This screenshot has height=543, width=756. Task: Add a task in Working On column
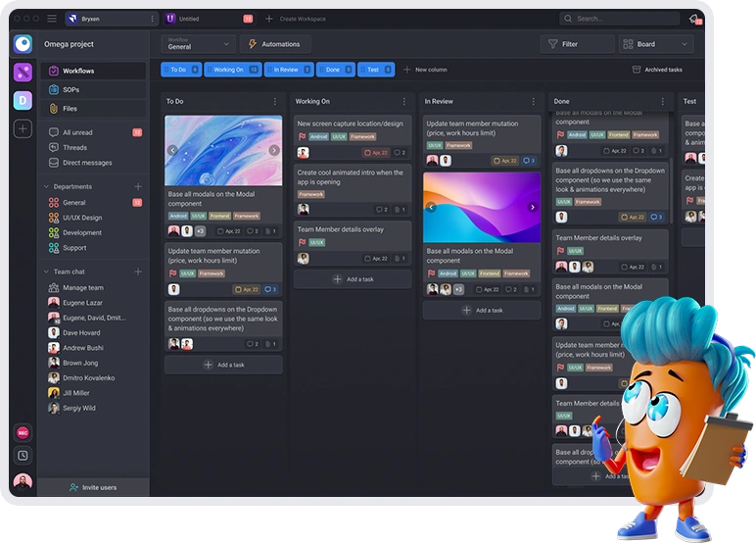click(x=353, y=279)
